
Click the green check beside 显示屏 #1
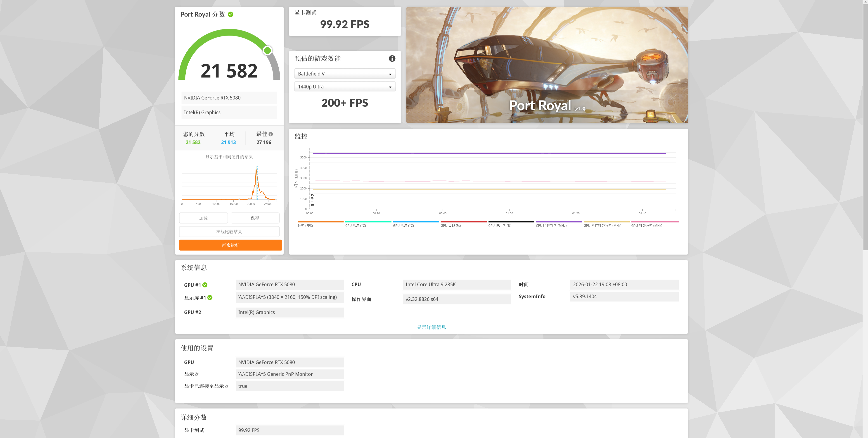tap(210, 297)
